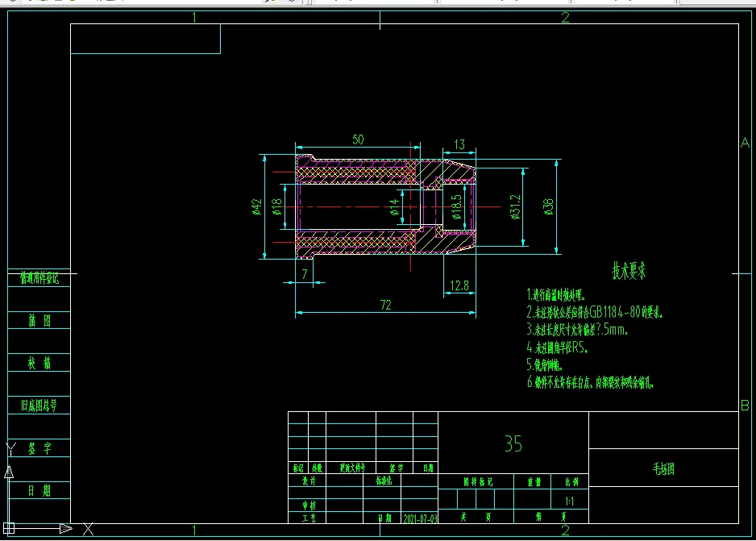Click the UCS origin square icon
The height and width of the screenshot is (541, 756).
(9, 528)
